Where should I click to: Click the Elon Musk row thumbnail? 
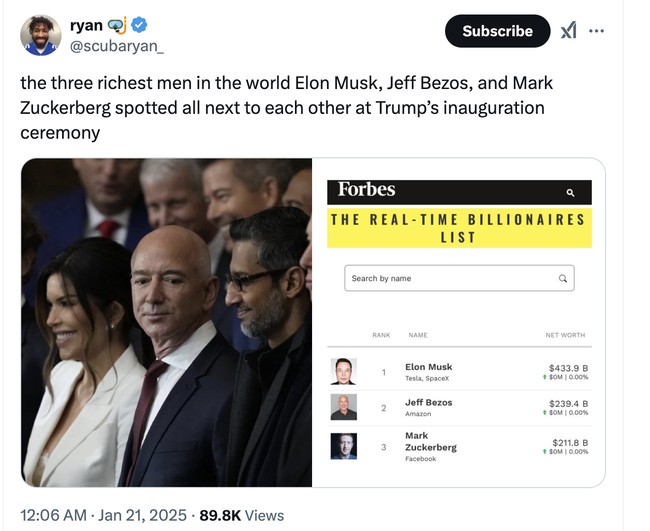(x=343, y=372)
